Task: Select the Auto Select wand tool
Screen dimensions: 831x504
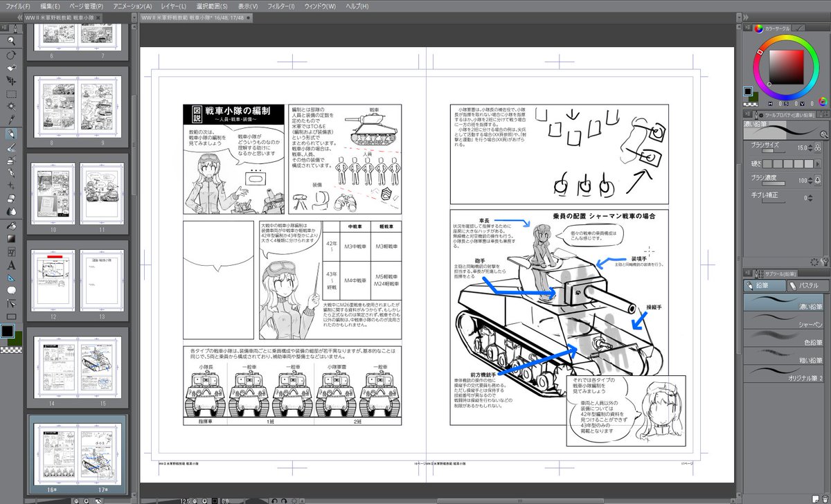Action: coord(12,107)
